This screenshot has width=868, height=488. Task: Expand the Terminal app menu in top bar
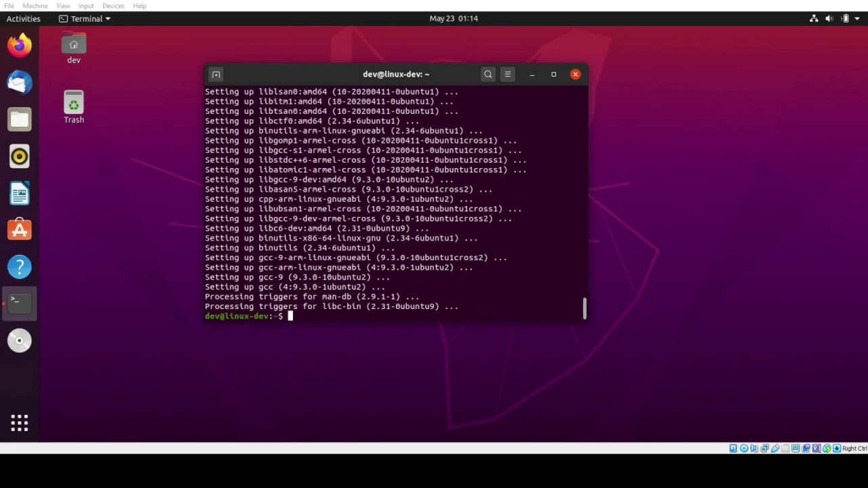pos(85,18)
